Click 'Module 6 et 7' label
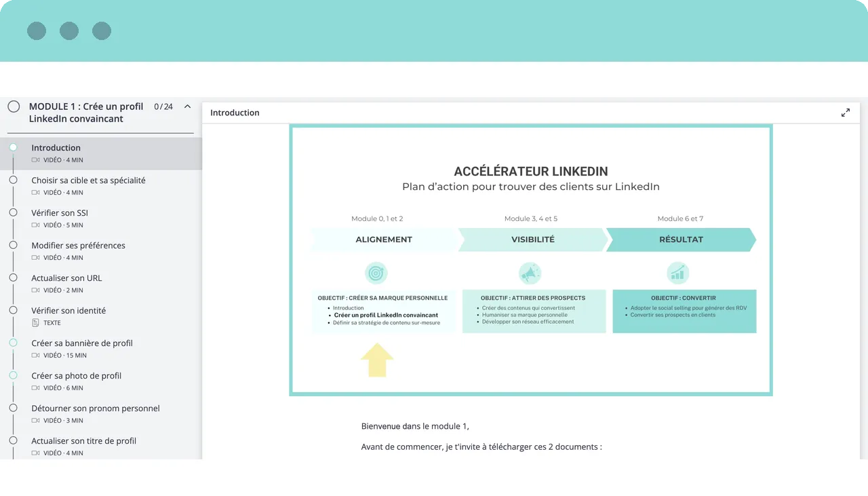The width and height of the screenshot is (868, 496). pos(680,218)
